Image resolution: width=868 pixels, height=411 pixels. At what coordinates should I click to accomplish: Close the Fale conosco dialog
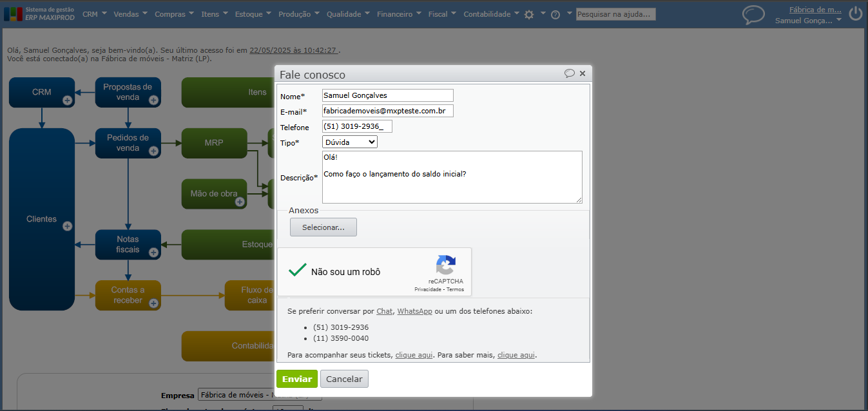(x=583, y=73)
